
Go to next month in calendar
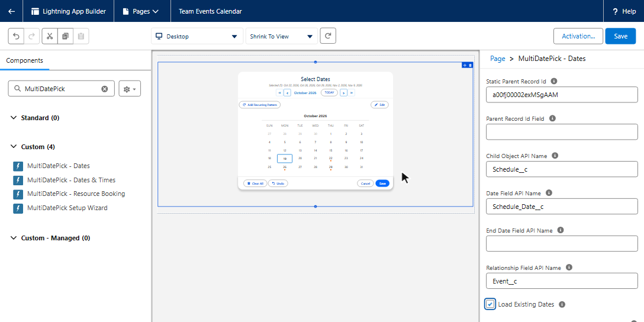pyautogui.click(x=343, y=93)
